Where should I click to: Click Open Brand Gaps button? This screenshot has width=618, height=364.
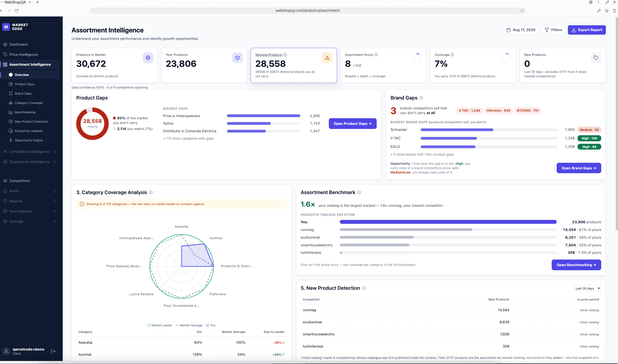tap(579, 168)
